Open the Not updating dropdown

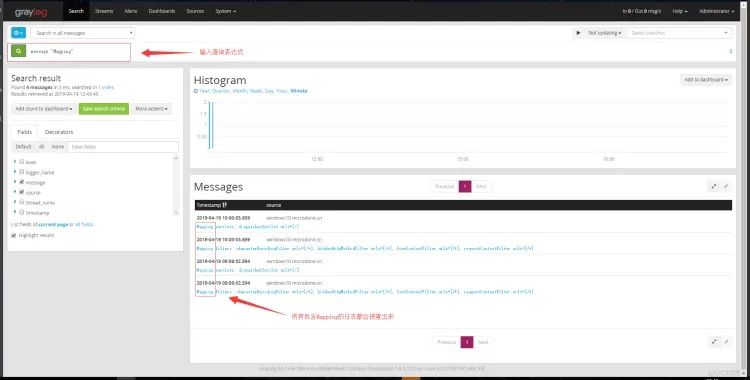tap(605, 33)
